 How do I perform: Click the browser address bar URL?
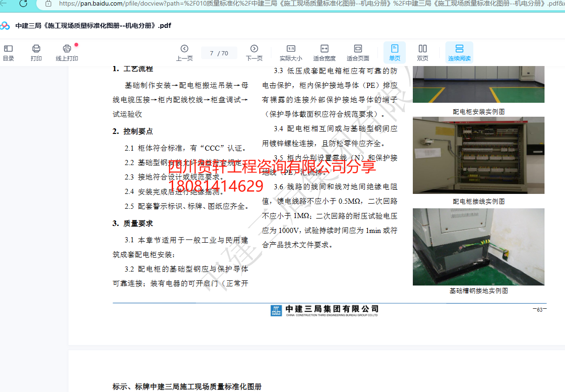[312, 3]
